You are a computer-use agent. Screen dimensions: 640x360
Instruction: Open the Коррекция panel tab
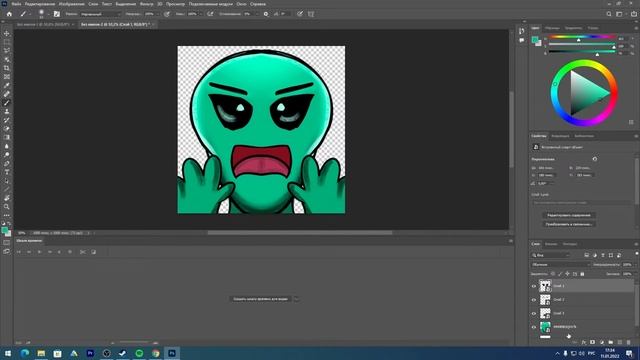(x=560, y=136)
